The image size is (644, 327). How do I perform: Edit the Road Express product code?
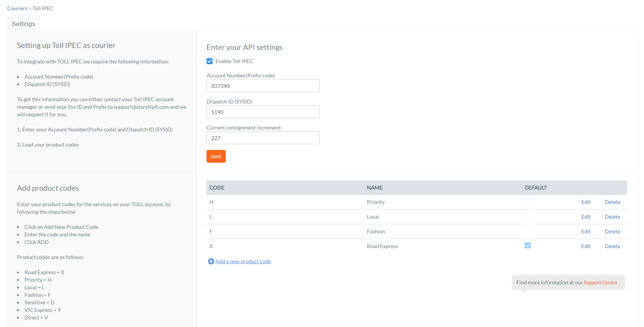coord(586,246)
